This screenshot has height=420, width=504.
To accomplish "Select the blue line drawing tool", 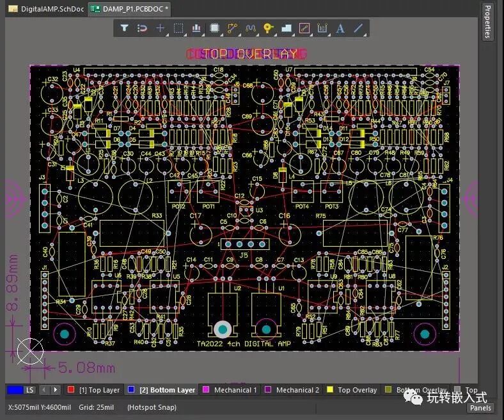I will click(358, 28).
